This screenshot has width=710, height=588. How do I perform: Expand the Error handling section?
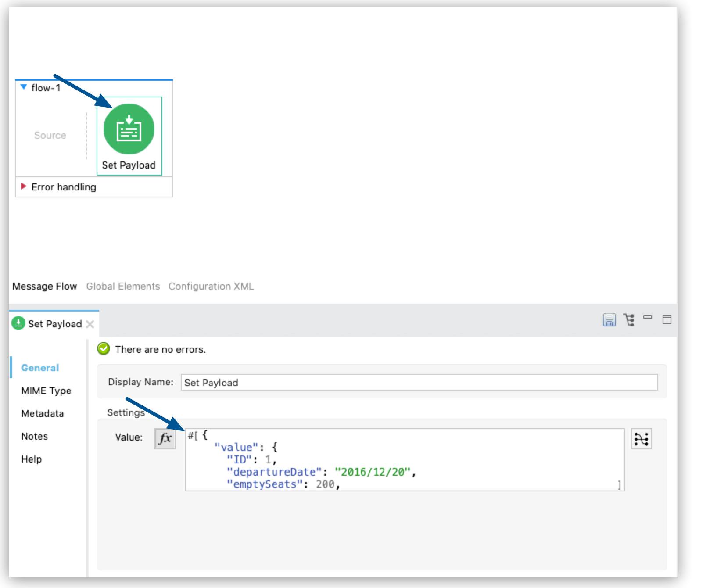pos(23,186)
